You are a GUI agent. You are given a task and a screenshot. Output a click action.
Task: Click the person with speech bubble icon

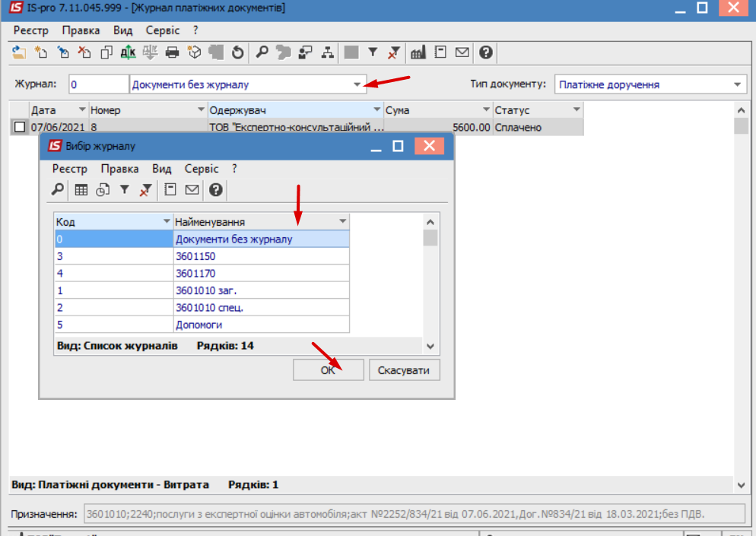click(305, 52)
